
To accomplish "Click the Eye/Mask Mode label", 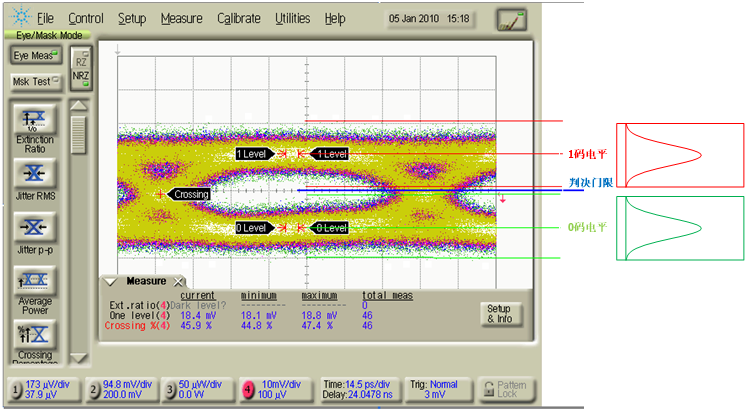I will pyautogui.click(x=49, y=35).
